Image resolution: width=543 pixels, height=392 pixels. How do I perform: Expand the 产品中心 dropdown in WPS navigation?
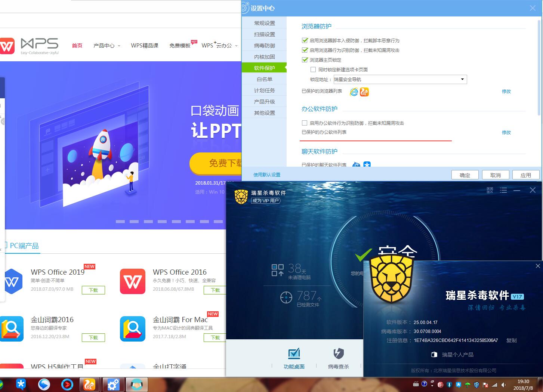click(x=107, y=46)
